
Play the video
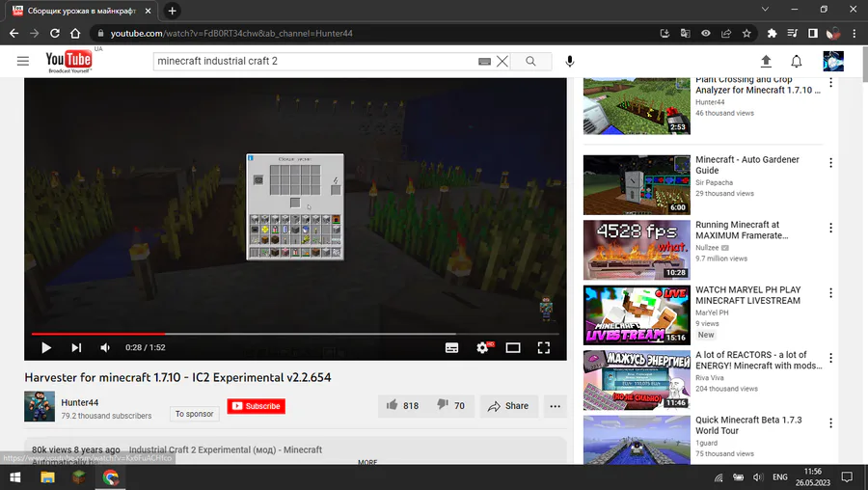click(46, 347)
